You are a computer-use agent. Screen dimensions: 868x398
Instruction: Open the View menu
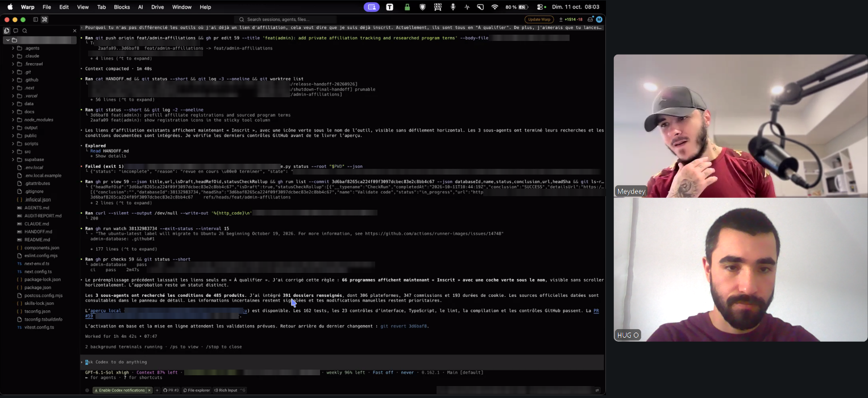(x=83, y=7)
